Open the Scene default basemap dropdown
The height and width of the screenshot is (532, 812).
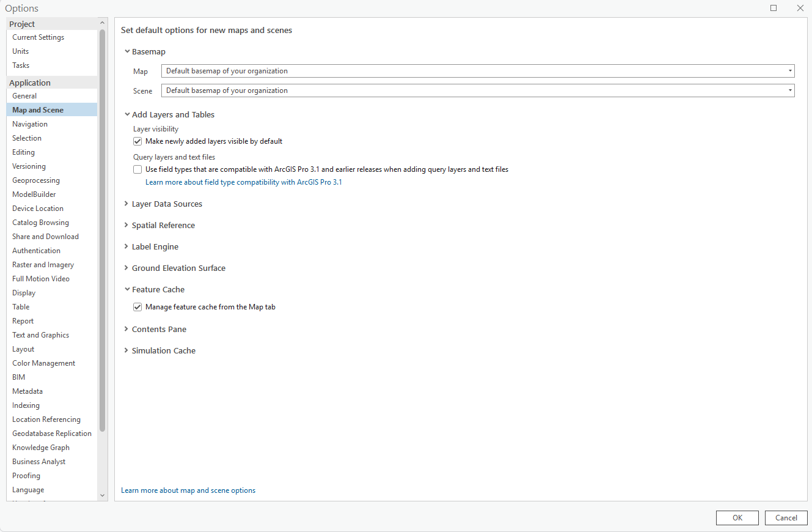(789, 90)
